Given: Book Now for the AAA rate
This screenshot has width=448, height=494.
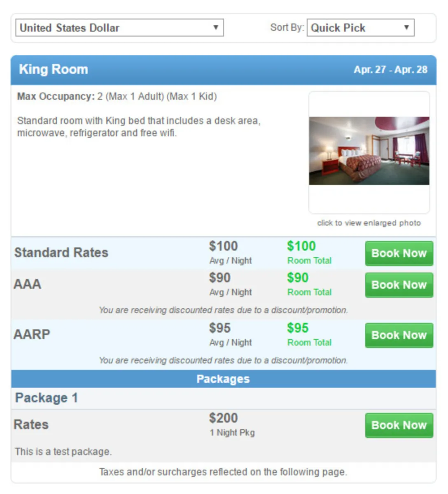Looking at the screenshot, I should pos(399,285).
